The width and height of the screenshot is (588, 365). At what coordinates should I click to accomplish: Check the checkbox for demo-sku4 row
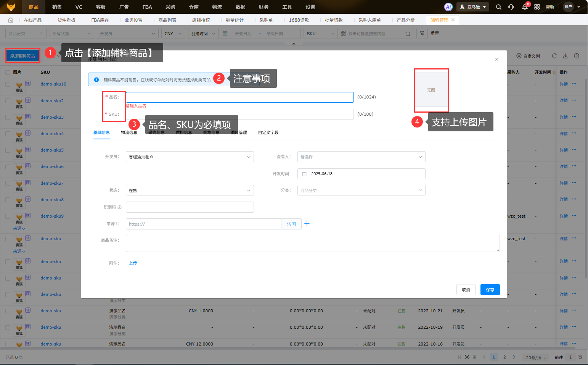click(8, 134)
